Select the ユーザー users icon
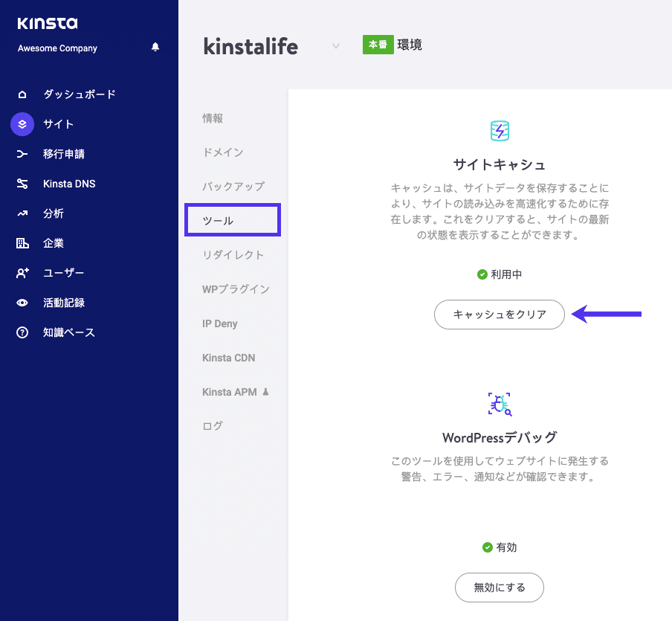 pyautogui.click(x=22, y=273)
